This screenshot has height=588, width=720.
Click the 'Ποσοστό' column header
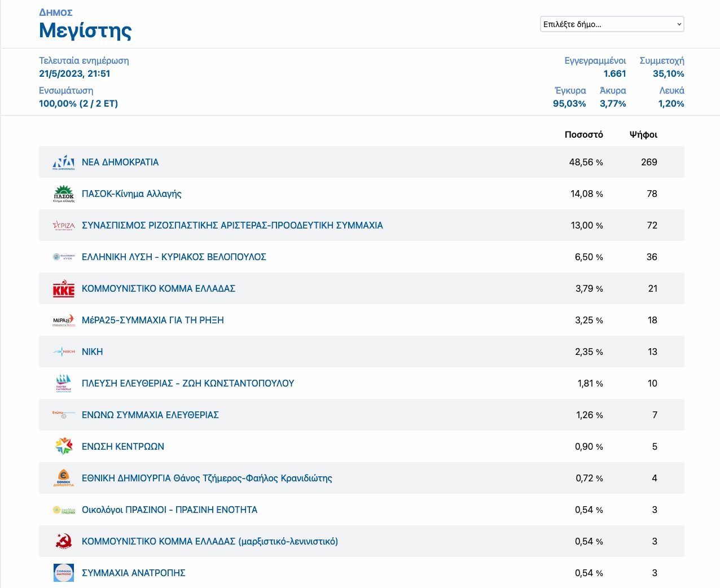point(584,134)
